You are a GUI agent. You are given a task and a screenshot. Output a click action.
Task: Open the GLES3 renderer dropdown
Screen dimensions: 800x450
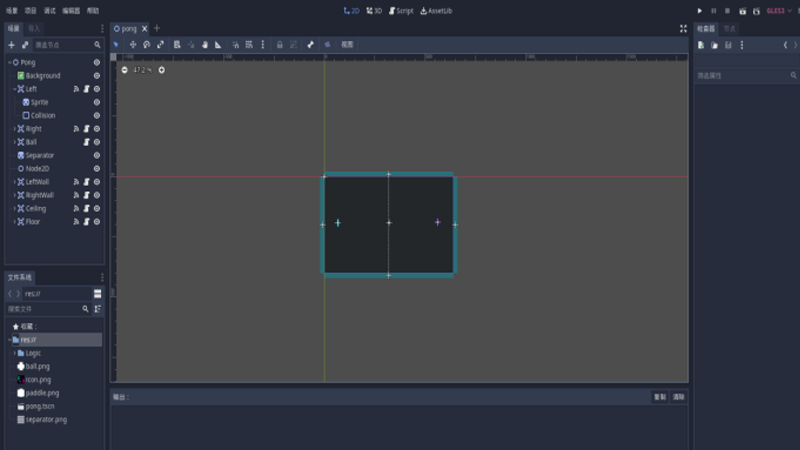coord(778,10)
